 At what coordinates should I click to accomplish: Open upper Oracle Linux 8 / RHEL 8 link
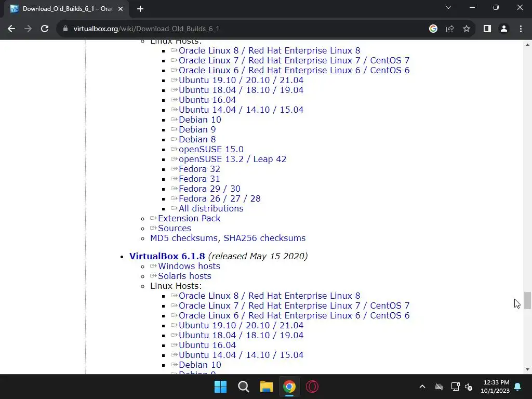tap(270, 50)
